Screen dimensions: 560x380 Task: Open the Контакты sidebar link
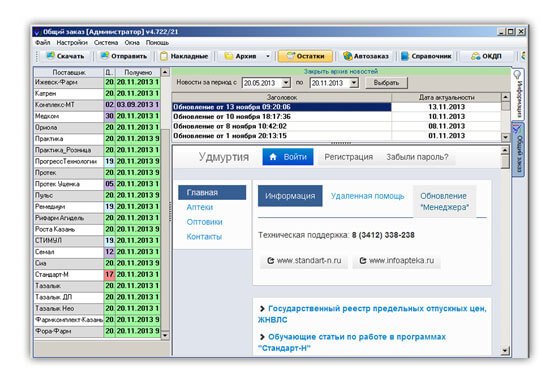tap(204, 236)
